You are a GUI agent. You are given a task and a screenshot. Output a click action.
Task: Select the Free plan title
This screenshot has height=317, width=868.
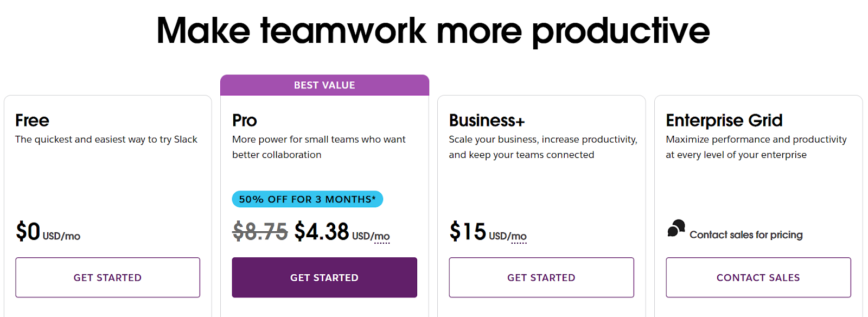point(32,120)
